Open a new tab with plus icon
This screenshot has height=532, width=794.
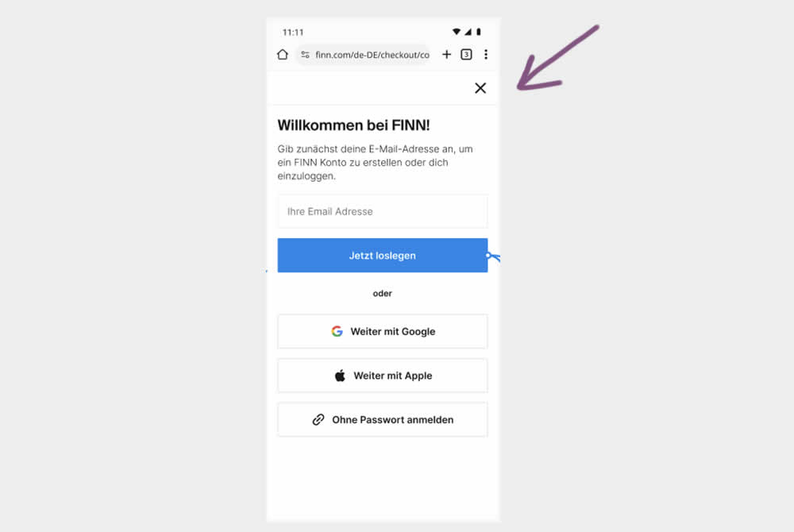pyautogui.click(x=446, y=54)
